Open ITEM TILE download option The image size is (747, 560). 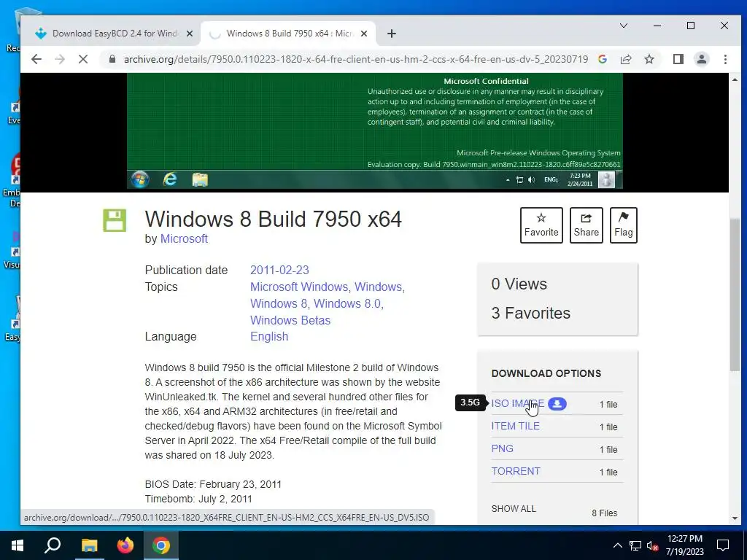coord(516,426)
